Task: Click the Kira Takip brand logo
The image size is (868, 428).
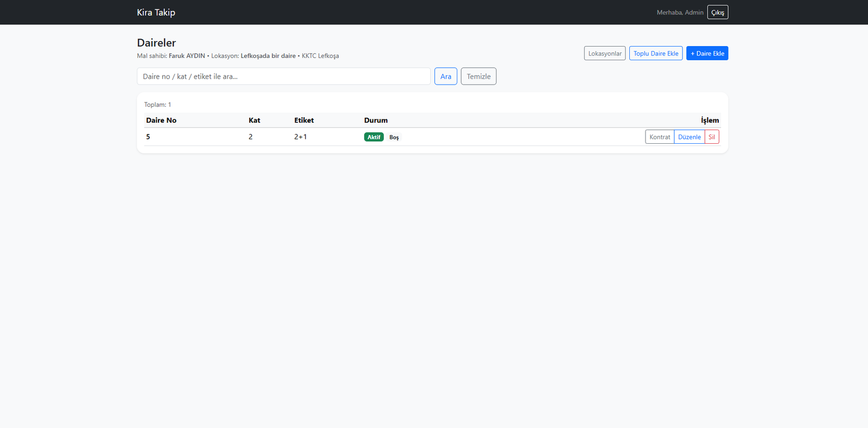Action: pyautogui.click(x=156, y=12)
